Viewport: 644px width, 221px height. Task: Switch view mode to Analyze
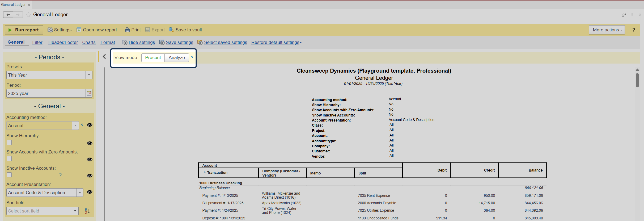pyautogui.click(x=177, y=58)
